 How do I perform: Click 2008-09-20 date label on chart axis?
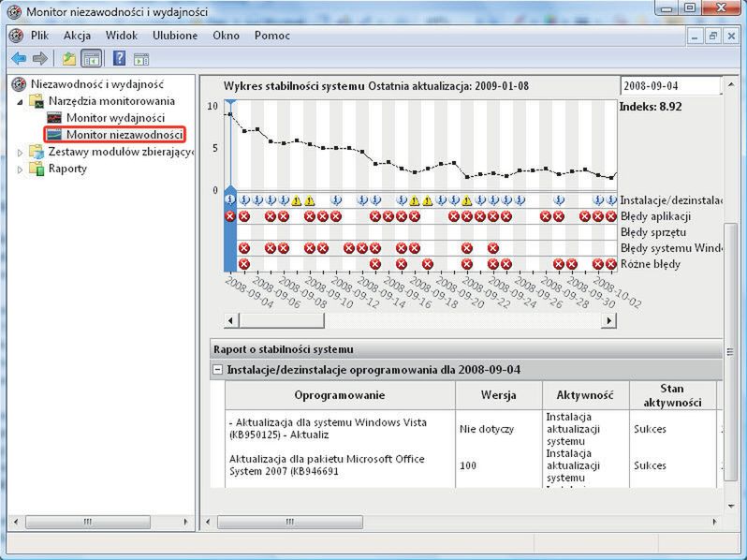coord(459,292)
